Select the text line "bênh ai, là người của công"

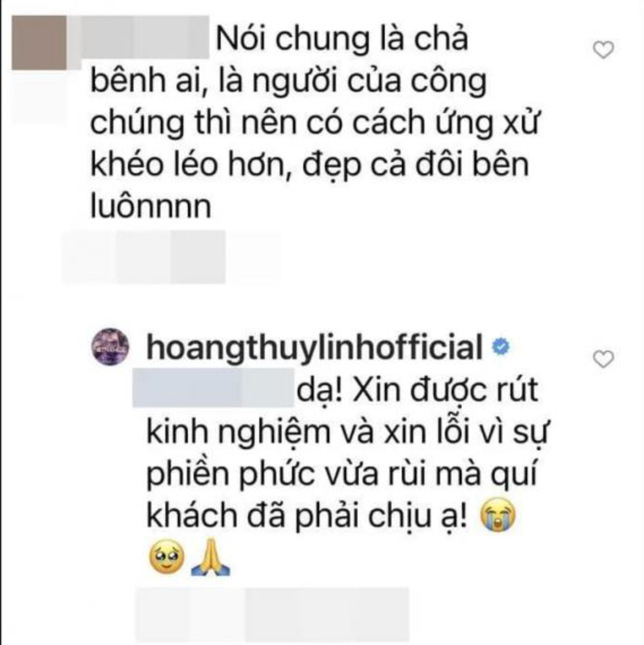(289, 81)
